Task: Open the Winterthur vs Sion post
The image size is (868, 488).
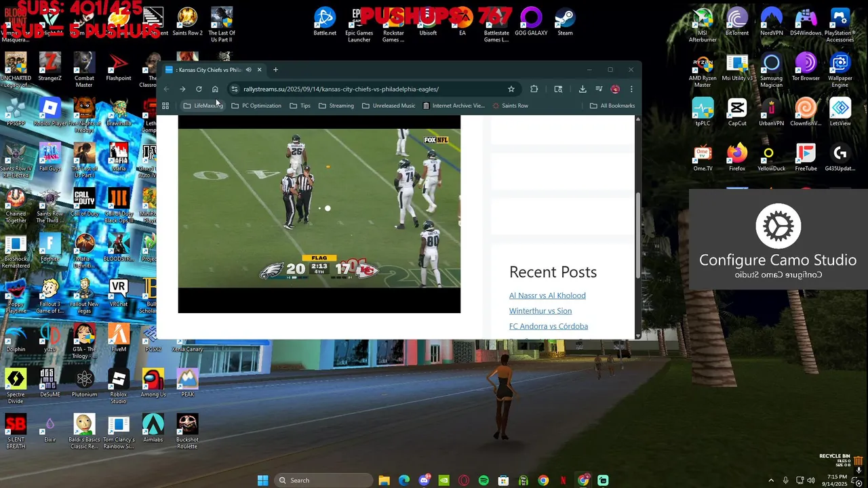Action: (x=540, y=311)
